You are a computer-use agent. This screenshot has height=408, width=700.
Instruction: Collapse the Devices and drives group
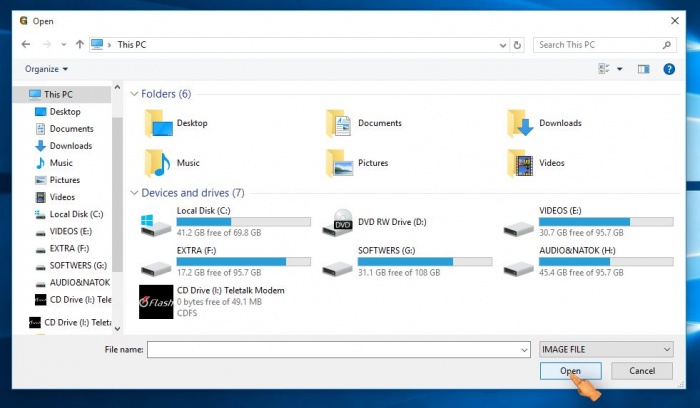pyautogui.click(x=135, y=192)
